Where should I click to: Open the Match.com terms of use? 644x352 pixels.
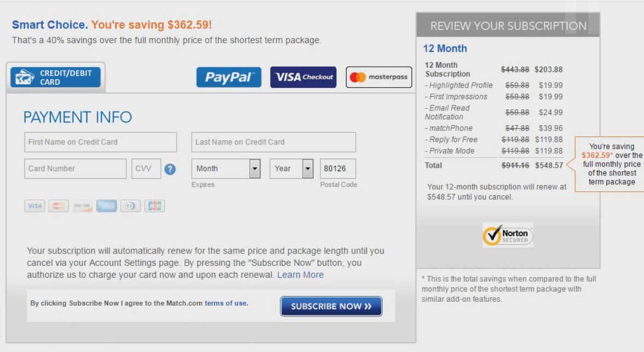[226, 303]
